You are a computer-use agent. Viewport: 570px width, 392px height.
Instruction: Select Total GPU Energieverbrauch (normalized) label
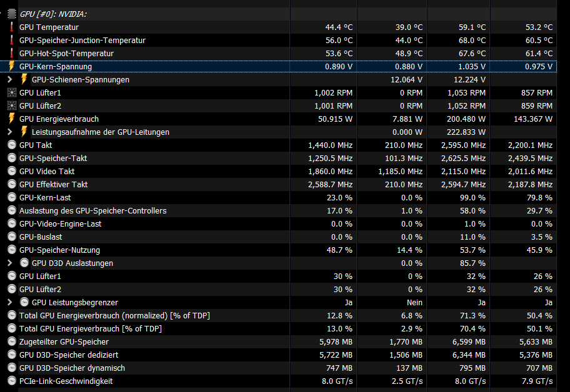click(114, 315)
